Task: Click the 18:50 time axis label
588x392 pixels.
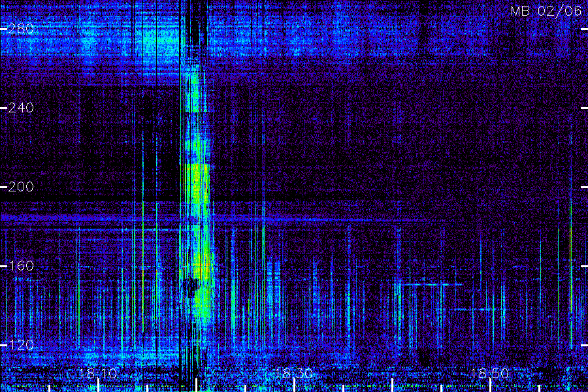Action: [x=490, y=374]
